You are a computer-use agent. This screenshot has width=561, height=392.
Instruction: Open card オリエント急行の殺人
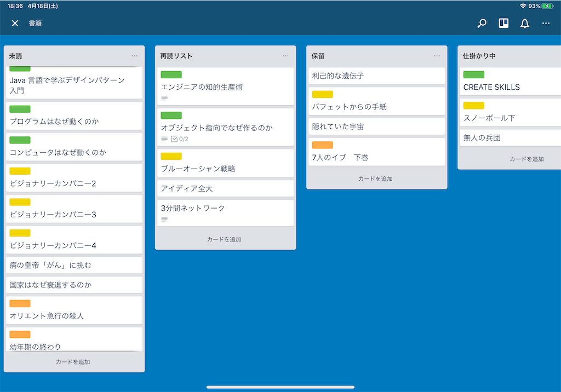(74, 310)
